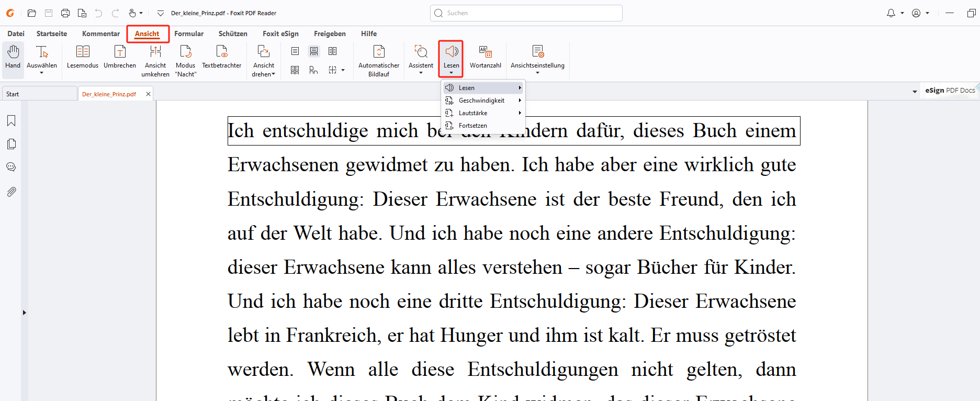
Task: Start Automatischer Bildlauf auto-scroll
Action: click(379, 61)
